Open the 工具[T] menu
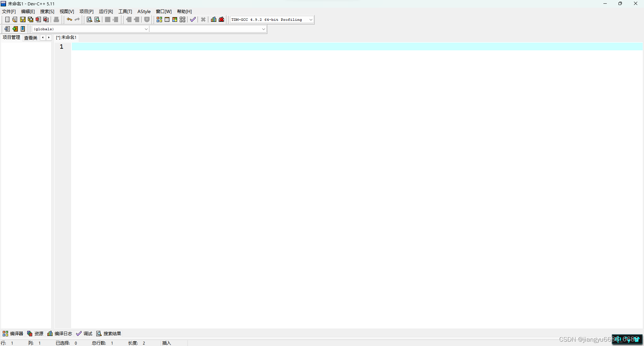The width and height of the screenshot is (644, 346). tap(125, 11)
